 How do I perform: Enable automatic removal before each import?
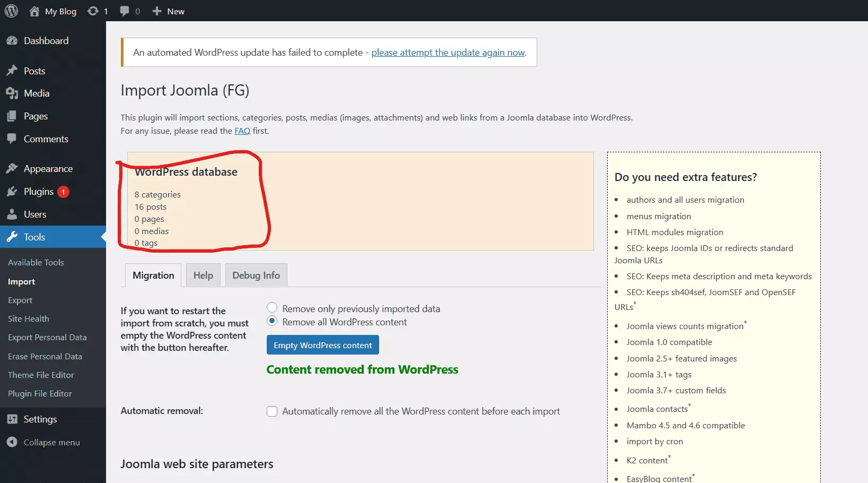pyautogui.click(x=272, y=411)
